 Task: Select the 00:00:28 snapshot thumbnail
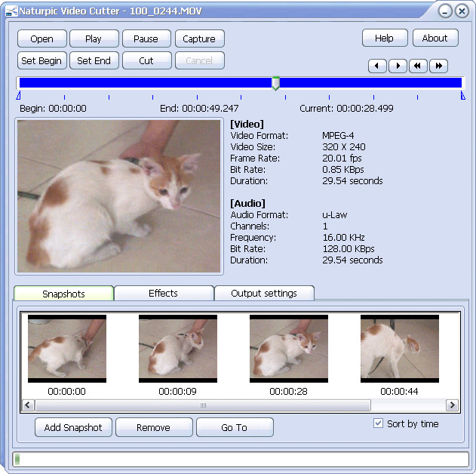click(x=289, y=349)
